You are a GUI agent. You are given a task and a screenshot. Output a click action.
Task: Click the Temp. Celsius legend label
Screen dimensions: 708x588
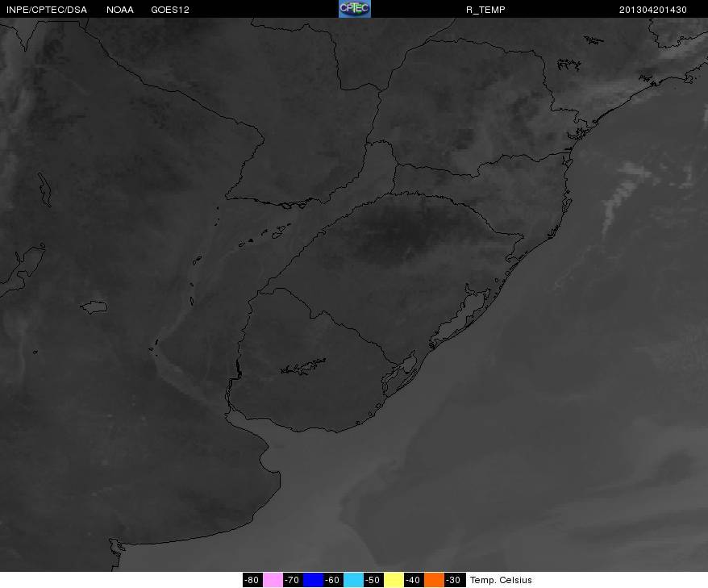pyautogui.click(x=501, y=580)
